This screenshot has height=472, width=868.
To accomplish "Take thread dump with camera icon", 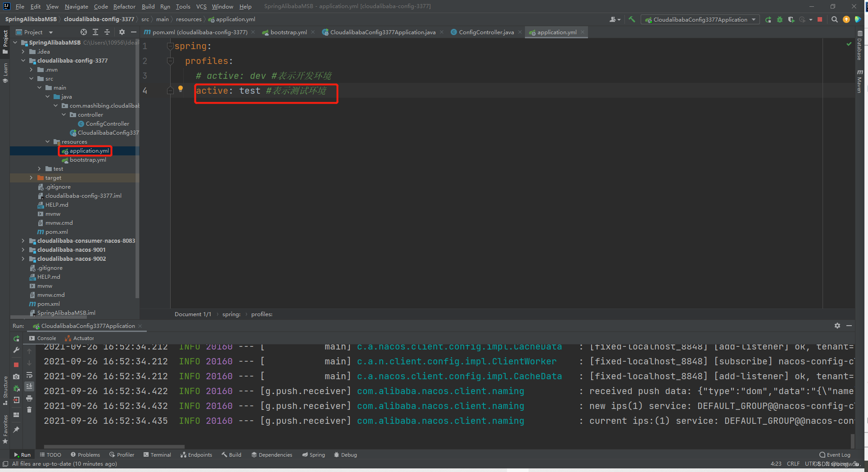I will 16,377.
